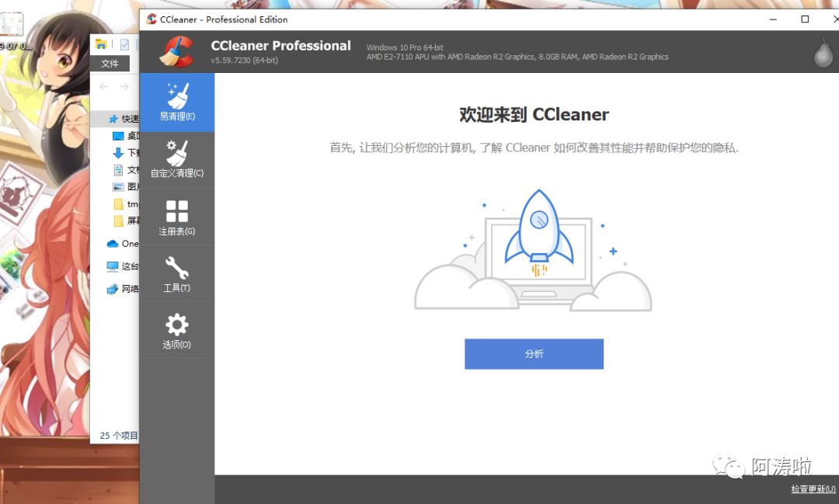
Task: Click the v5.59.7230 (64-bit) version text
Action: pyautogui.click(x=244, y=61)
